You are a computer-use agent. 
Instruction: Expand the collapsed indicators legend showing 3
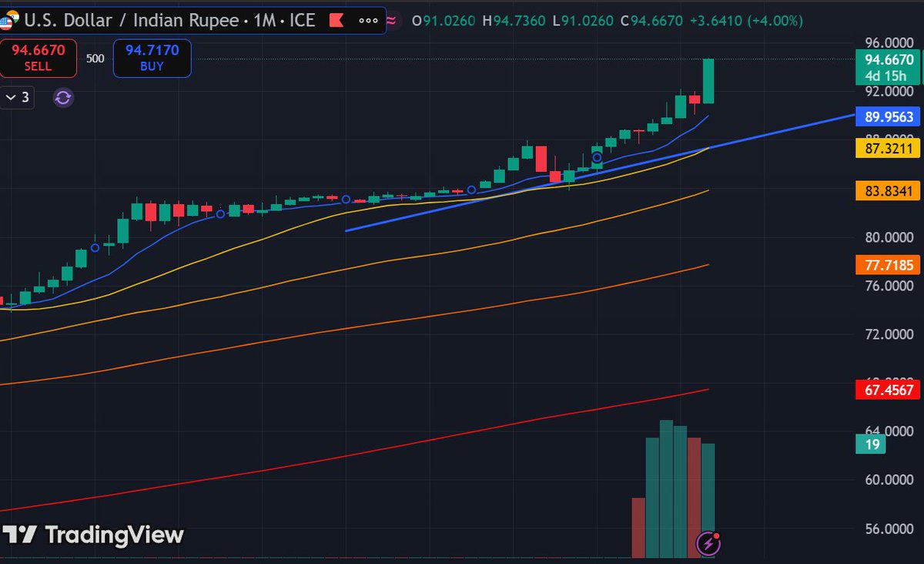point(17,97)
